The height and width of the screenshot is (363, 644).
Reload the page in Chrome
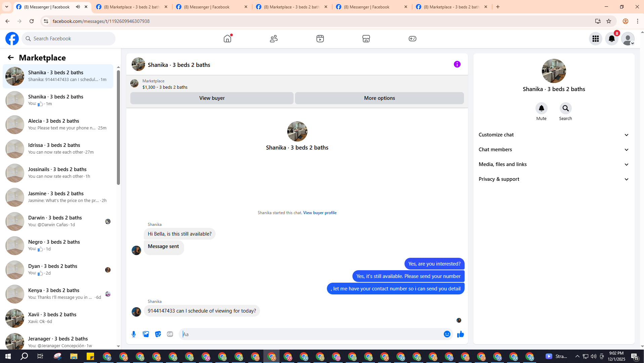pos(32,21)
